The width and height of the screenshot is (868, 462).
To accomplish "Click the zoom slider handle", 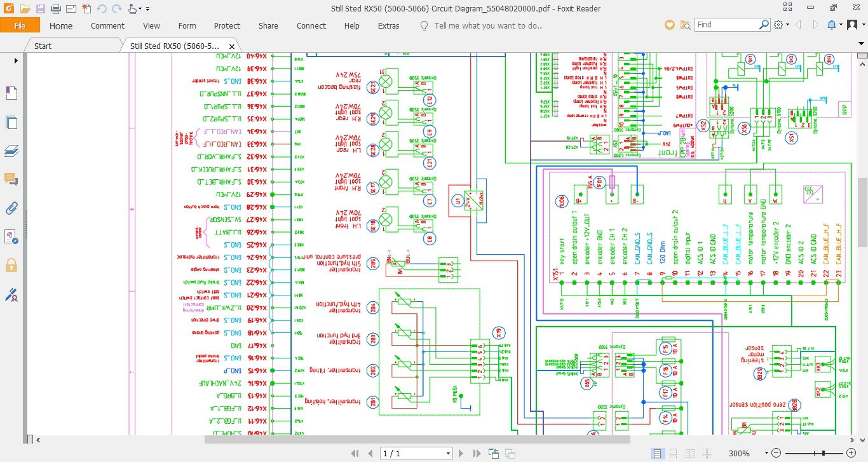I will pyautogui.click(x=824, y=453).
